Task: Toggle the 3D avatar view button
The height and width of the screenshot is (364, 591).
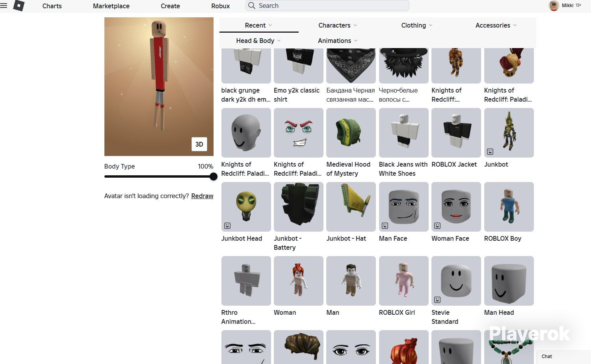Action: point(199,144)
